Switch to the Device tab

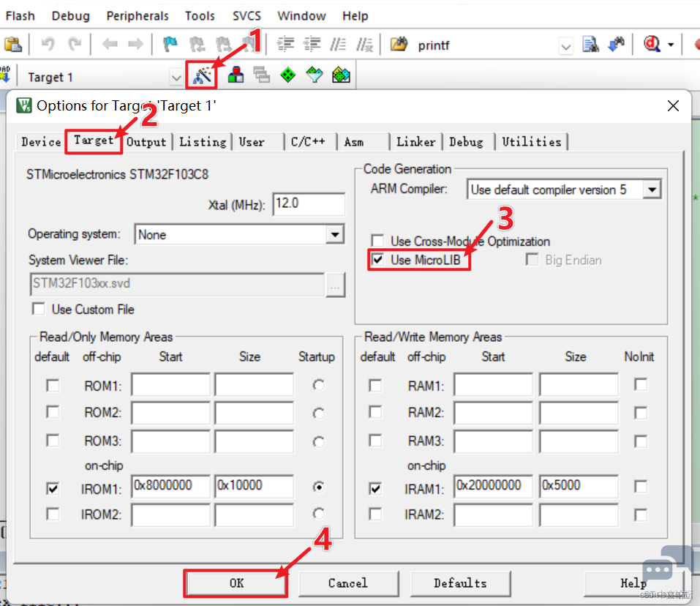[x=41, y=142]
